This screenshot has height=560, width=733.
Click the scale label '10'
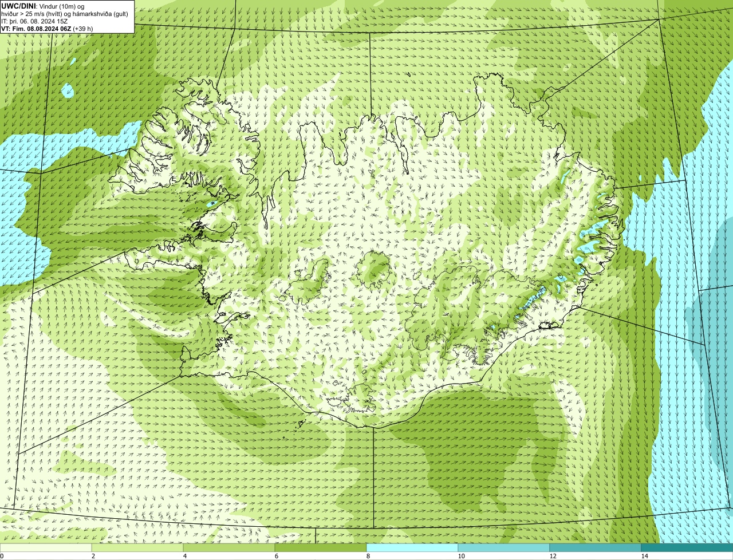tap(461, 556)
